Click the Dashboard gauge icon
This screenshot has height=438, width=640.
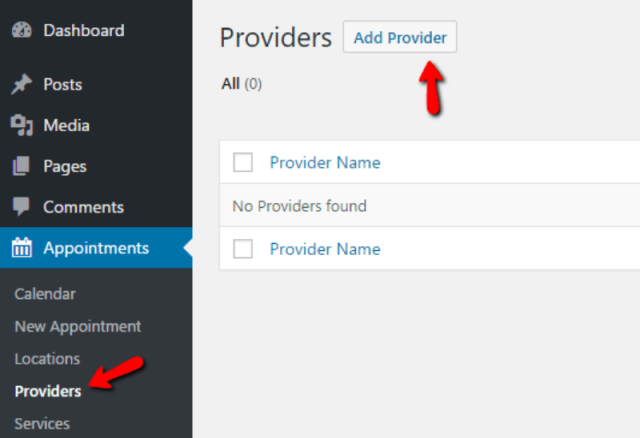[21, 31]
